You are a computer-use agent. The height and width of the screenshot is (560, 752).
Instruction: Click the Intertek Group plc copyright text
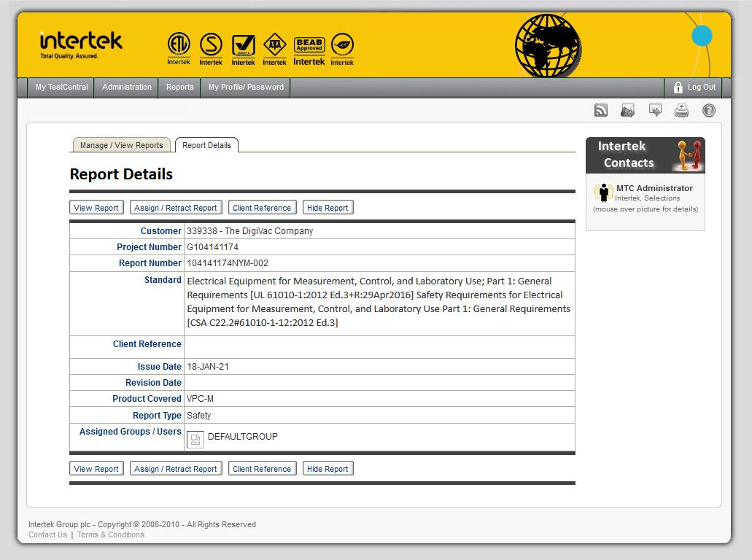pyautogui.click(x=142, y=524)
